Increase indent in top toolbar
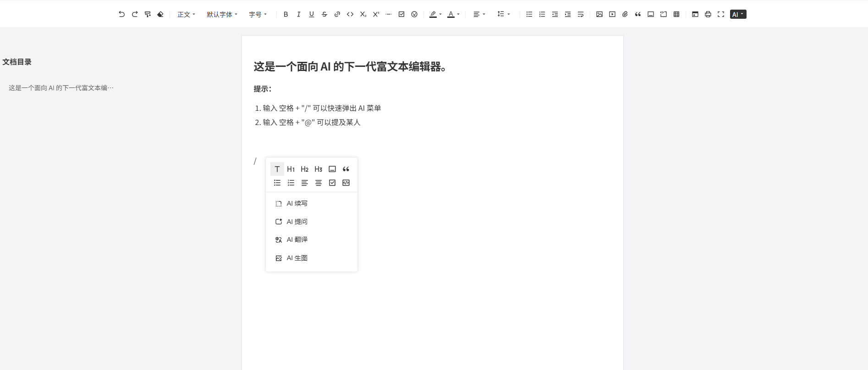This screenshot has width=868, height=370. pyautogui.click(x=568, y=14)
